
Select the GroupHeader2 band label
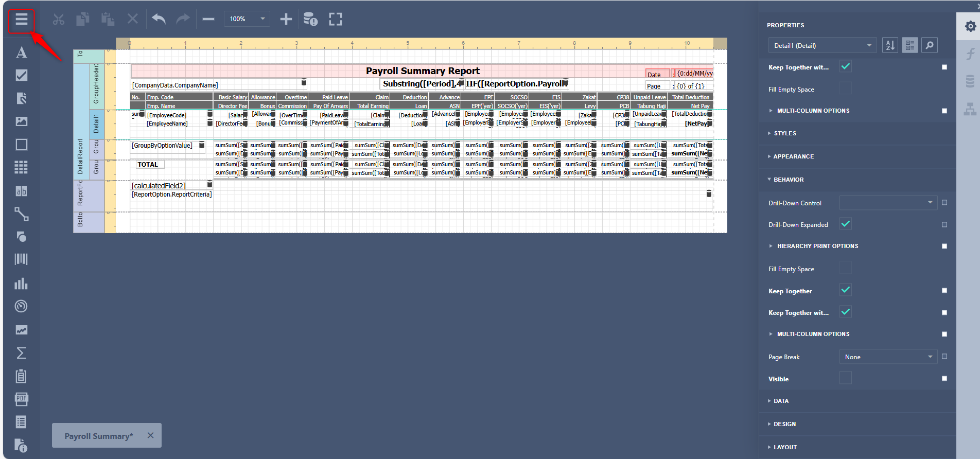tap(96, 85)
